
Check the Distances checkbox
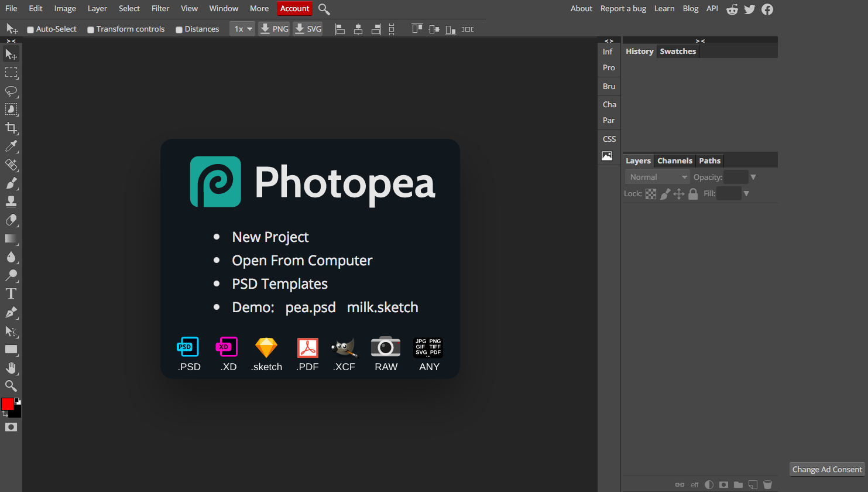(179, 30)
